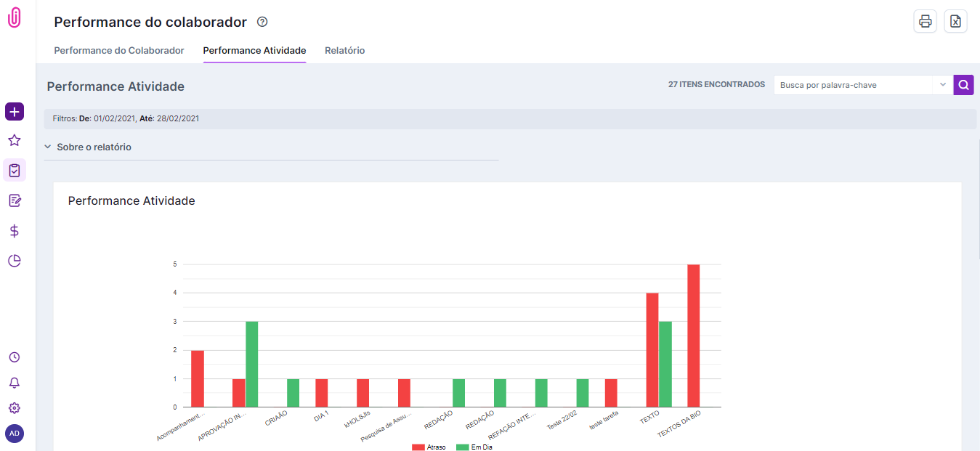Toggle the Atraso legend series
The width and height of the screenshot is (980, 451).
428,447
